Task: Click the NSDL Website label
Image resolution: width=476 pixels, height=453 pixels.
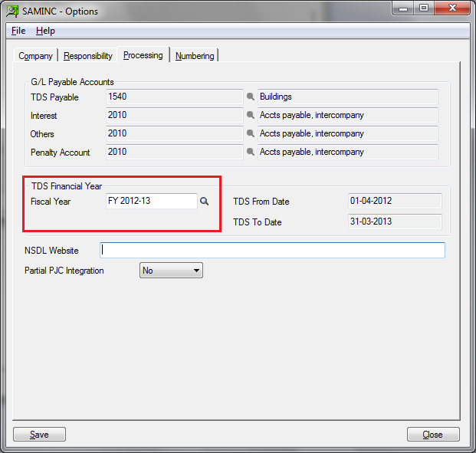Action: 51,251
